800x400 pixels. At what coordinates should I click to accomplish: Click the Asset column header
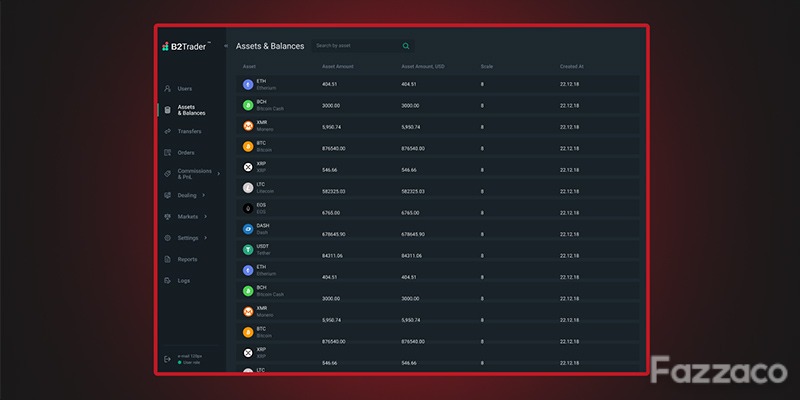[x=249, y=67]
